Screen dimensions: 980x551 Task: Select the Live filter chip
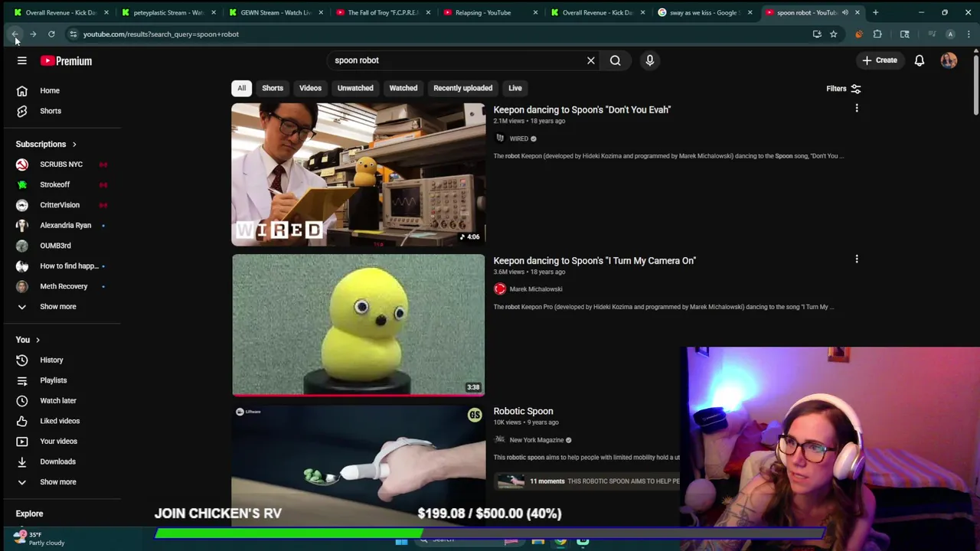click(515, 88)
